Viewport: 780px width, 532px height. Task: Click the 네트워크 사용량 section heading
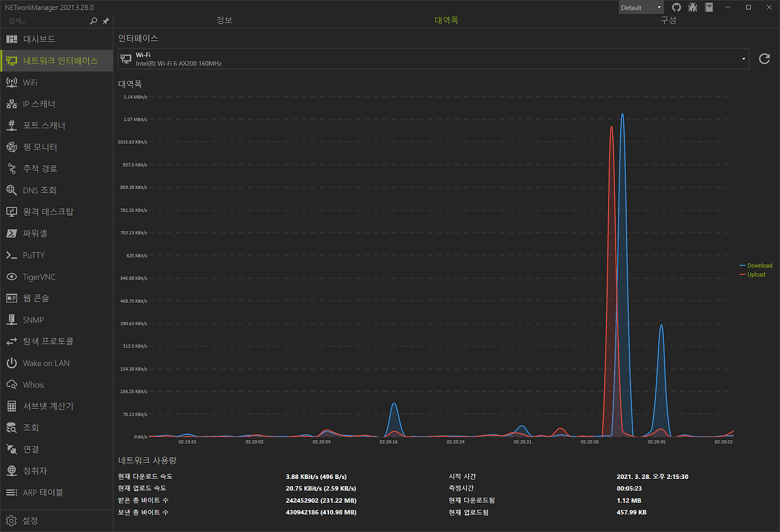[147, 461]
